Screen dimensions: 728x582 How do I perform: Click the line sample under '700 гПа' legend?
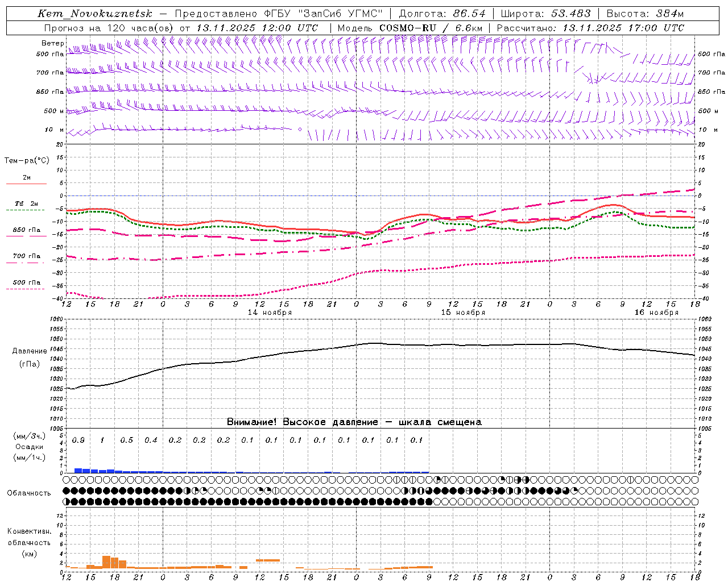tap(26, 263)
